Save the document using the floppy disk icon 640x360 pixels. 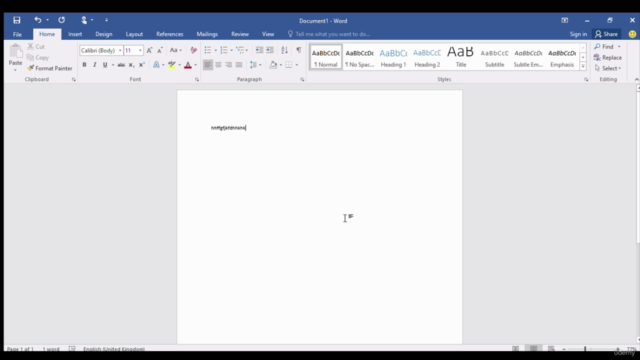17,20
